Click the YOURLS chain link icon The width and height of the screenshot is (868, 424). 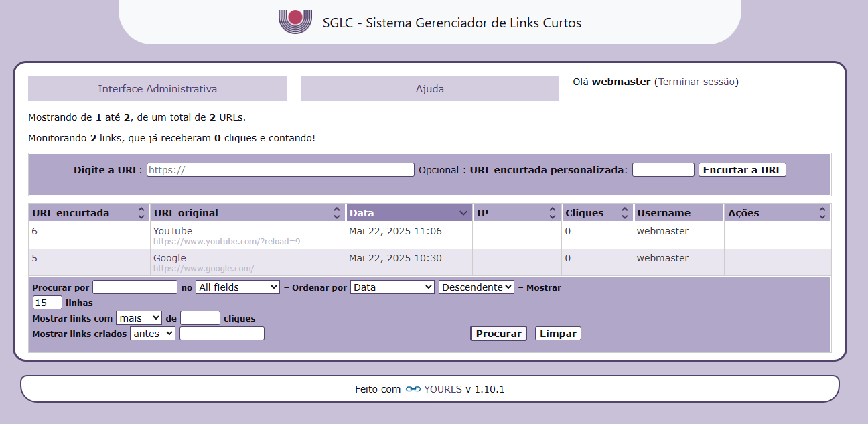point(413,389)
